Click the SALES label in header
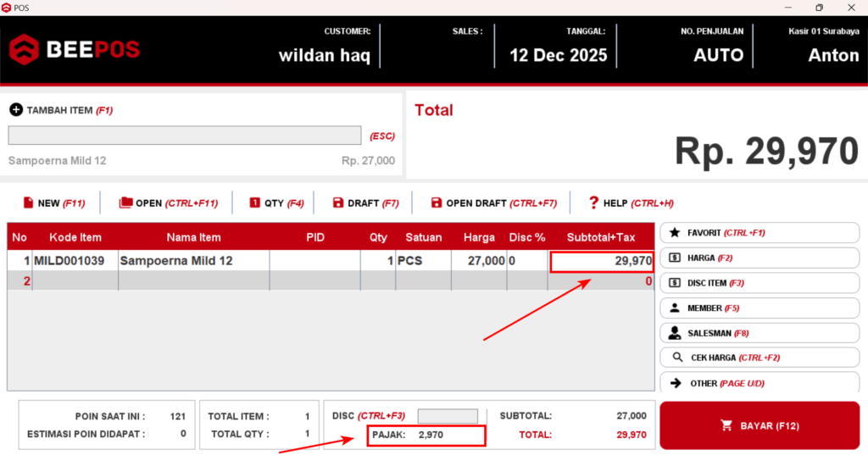The height and width of the screenshot is (455, 868). 467,31
